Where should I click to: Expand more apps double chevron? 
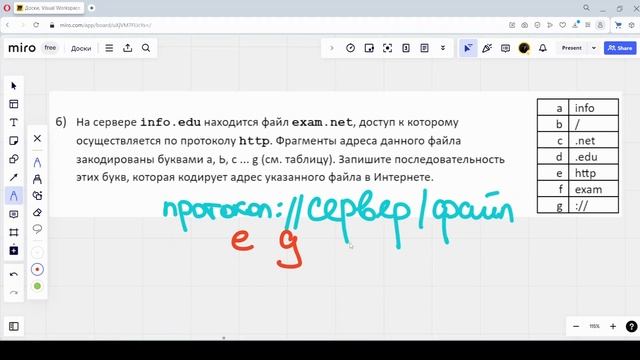click(x=443, y=48)
